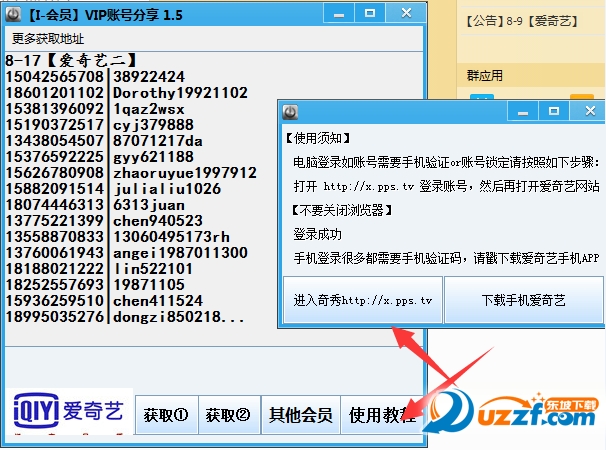
Task: Click 进入奇秀http://x.pps.tv button
Action: 363,300
